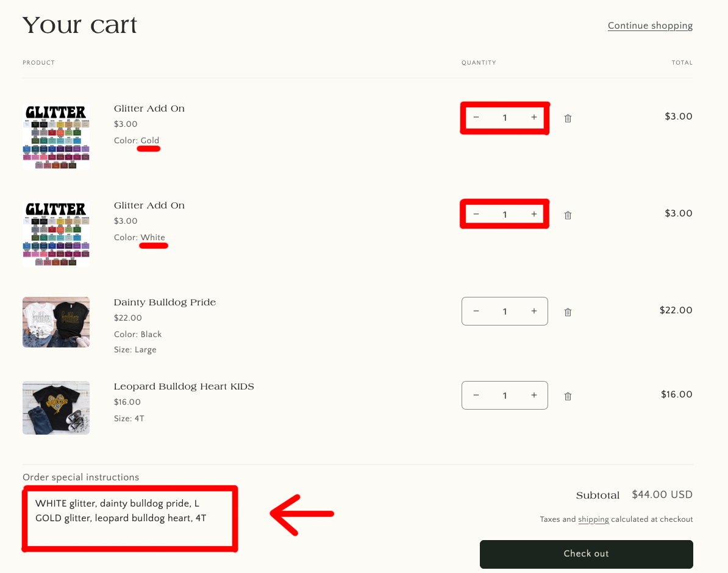Decrease quantity of White Glitter Add On

(x=476, y=215)
